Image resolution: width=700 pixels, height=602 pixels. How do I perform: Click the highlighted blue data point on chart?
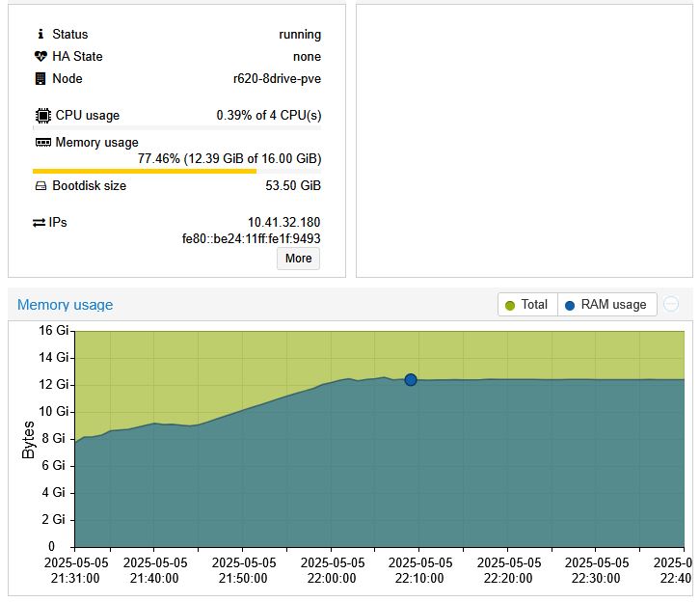tap(411, 380)
